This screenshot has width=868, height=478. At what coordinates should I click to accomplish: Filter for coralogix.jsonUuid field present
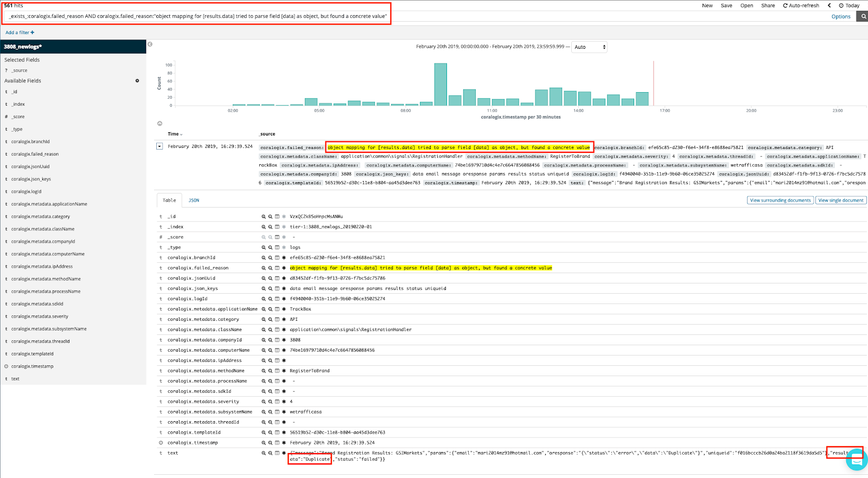point(283,279)
